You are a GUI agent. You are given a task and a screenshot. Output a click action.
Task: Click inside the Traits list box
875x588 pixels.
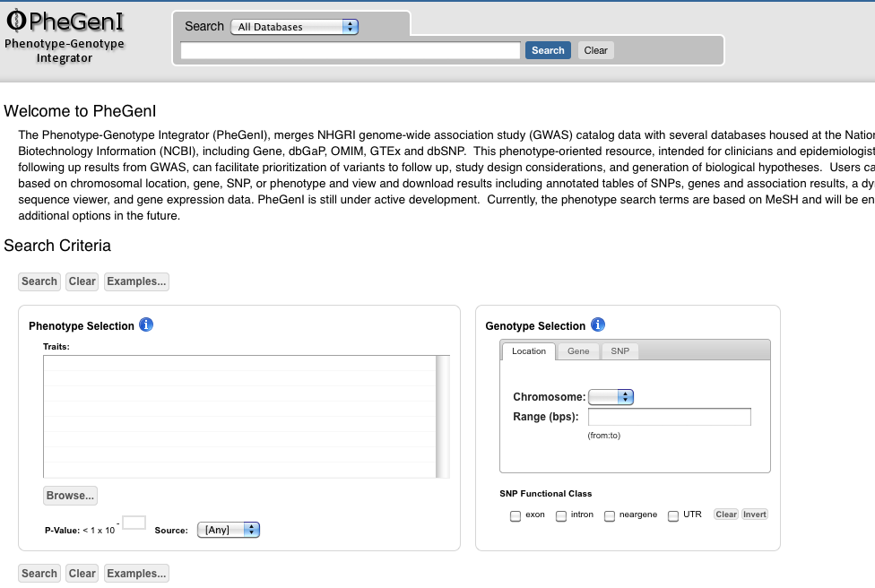point(239,416)
